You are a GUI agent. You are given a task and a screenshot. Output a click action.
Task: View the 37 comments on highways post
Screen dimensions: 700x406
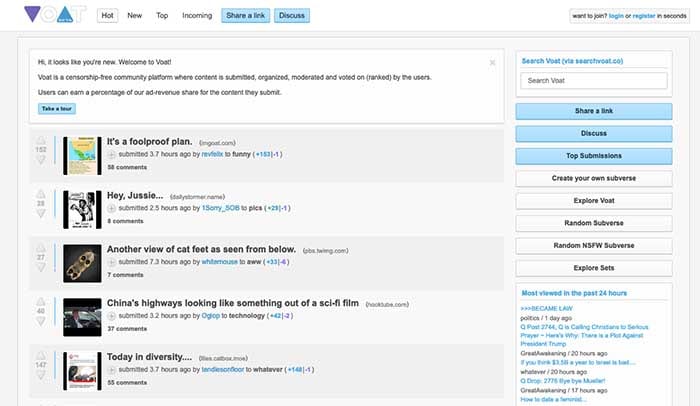click(127, 329)
